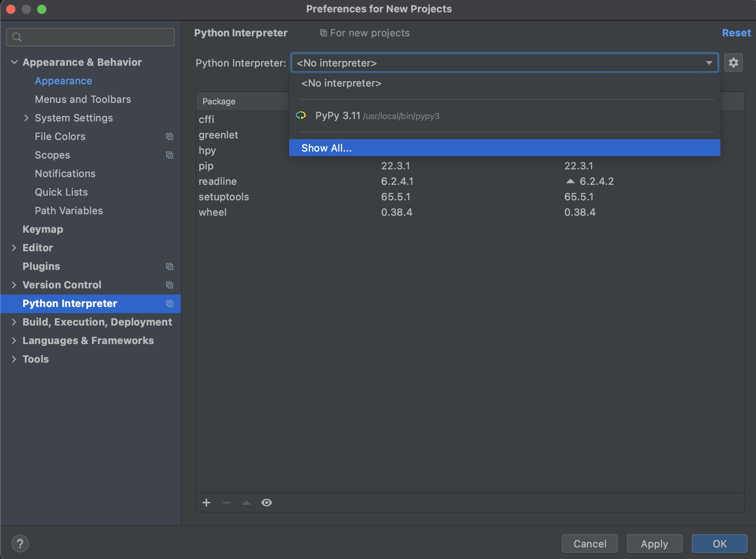Collapse the Appearance & Behavior section
The height and width of the screenshot is (559, 756).
coord(14,62)
